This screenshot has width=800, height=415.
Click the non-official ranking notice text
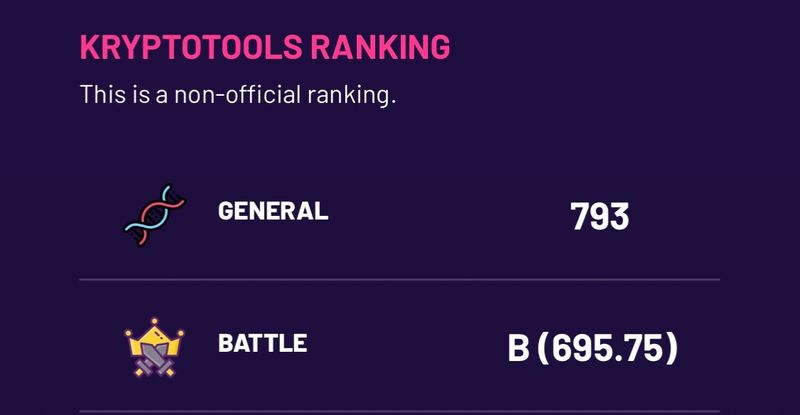coord(238,97)
